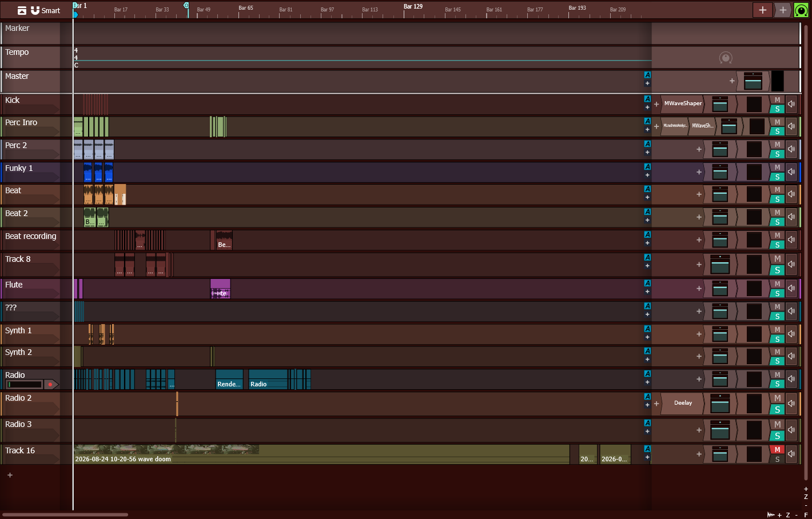The image size is (812, 519).
Task: Open the Deelay plugin on Radio 2
Action: (x=683, y=404)
